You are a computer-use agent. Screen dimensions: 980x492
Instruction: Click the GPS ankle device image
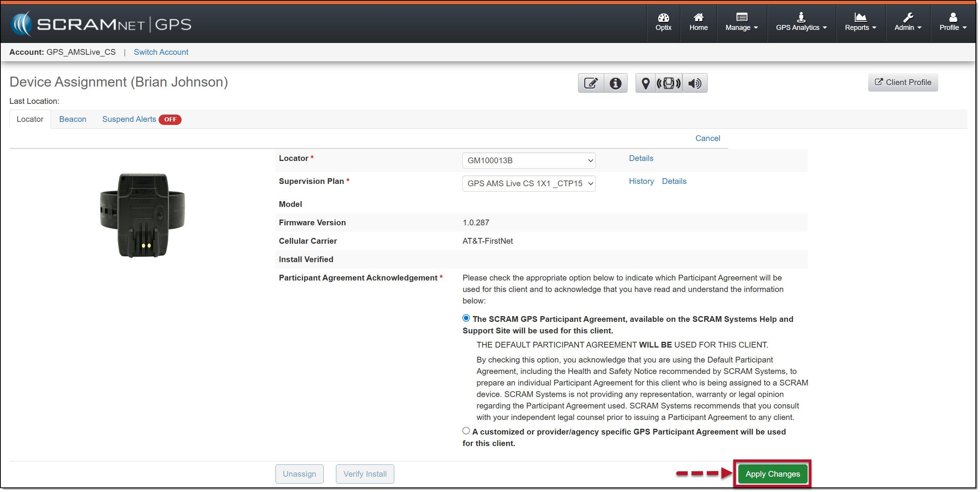pyautogui.click(x=143, y=215)
